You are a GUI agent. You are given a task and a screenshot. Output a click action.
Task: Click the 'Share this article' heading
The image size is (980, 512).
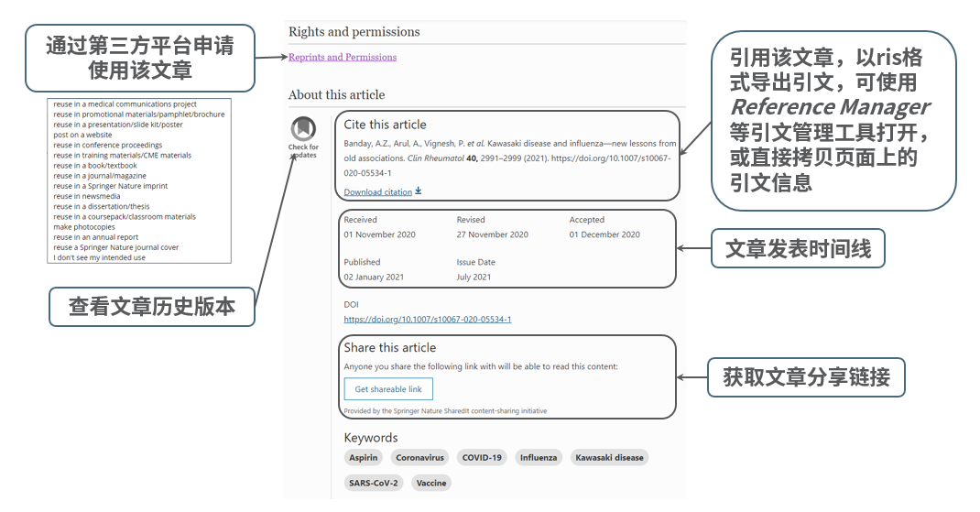pos(390,347)
